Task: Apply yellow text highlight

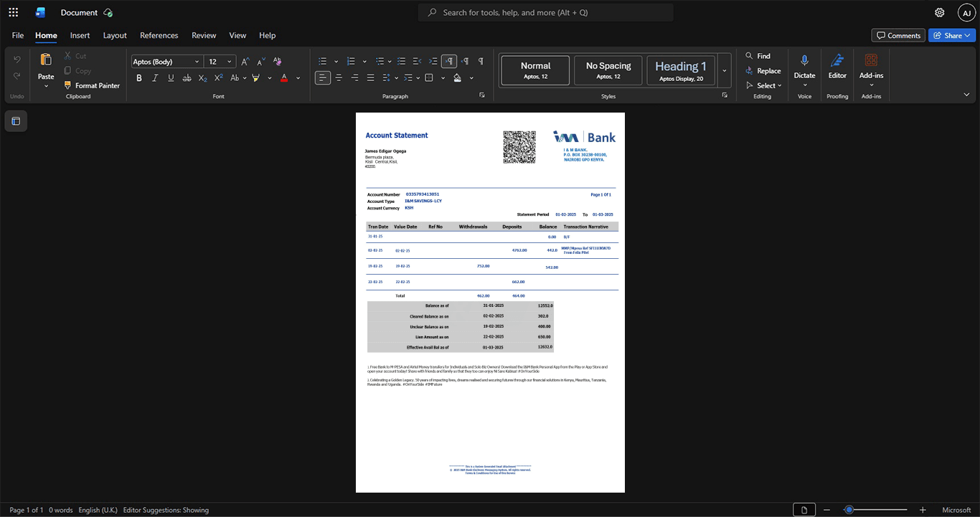Action: coord(256,77)
